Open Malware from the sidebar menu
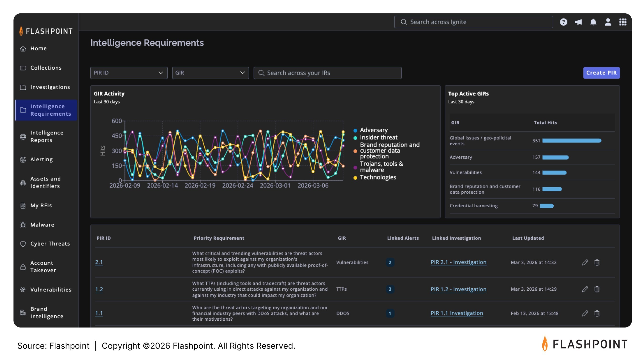 (x=42, y=225)
